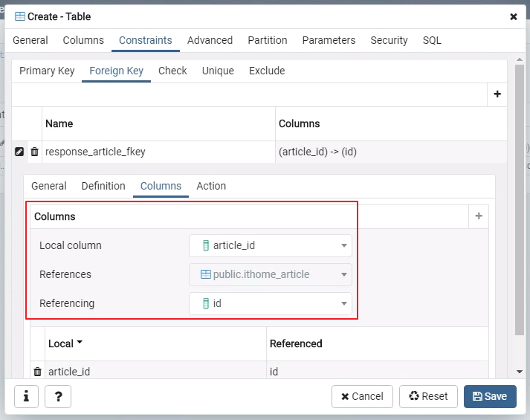Image resolution: width=530 pixels, height=420 pixels.
Task: Click the plus icon in Columns header
Action: pyautogui.click(x=479, y=216)
